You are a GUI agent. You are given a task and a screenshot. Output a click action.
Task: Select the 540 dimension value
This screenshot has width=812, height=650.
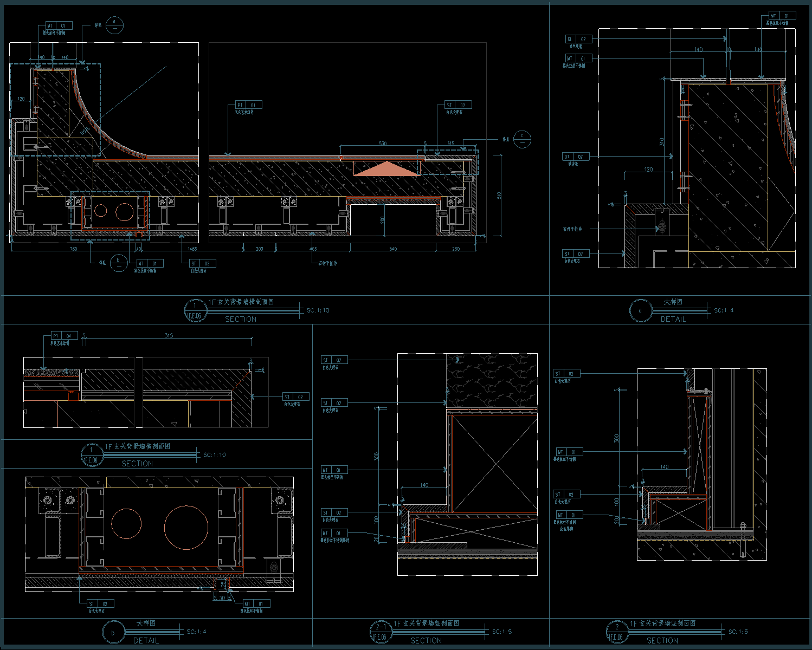393,249
